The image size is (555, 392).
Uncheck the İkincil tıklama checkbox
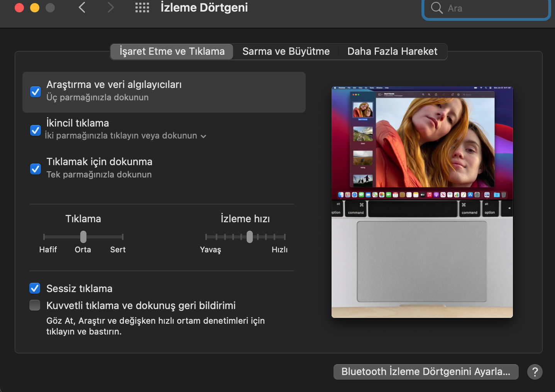click(36, 130)
